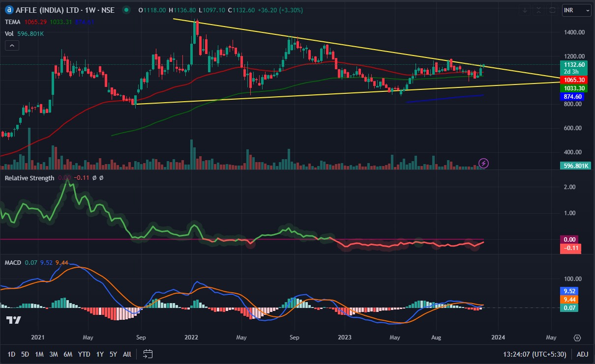The height and width of the screenshot is (364, 595).
Task: Click the collapse pane icon beside INR
Action: (539, 10)
